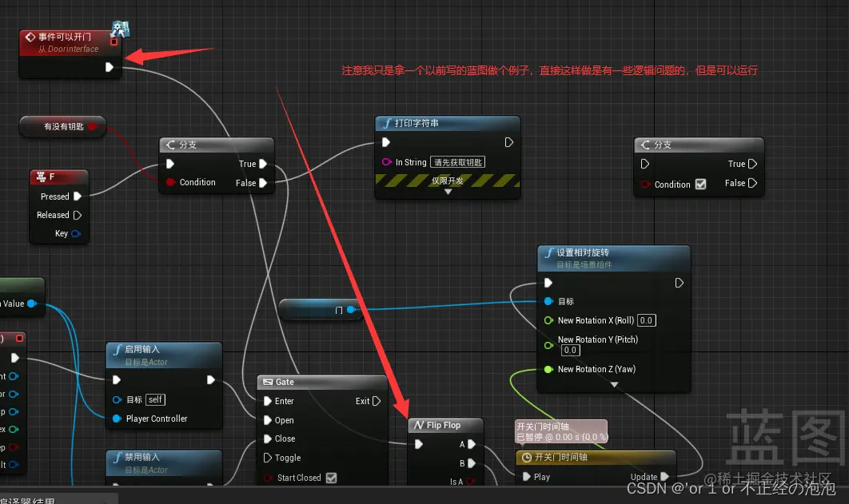Click the F key node Pressed exec pin
849x504 pixels.
click(77, 196)
